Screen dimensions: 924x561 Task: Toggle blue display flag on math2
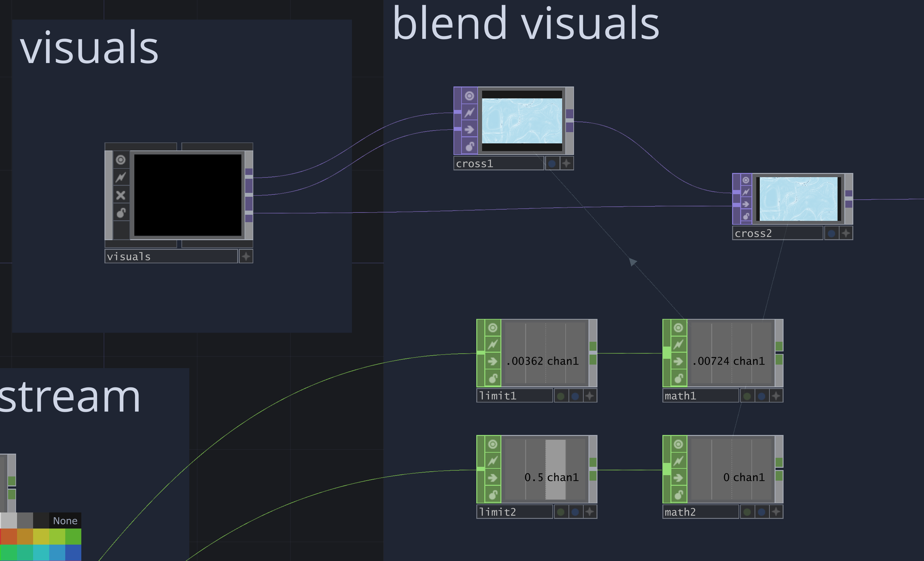pyautogui.click(x=761, y=512)
